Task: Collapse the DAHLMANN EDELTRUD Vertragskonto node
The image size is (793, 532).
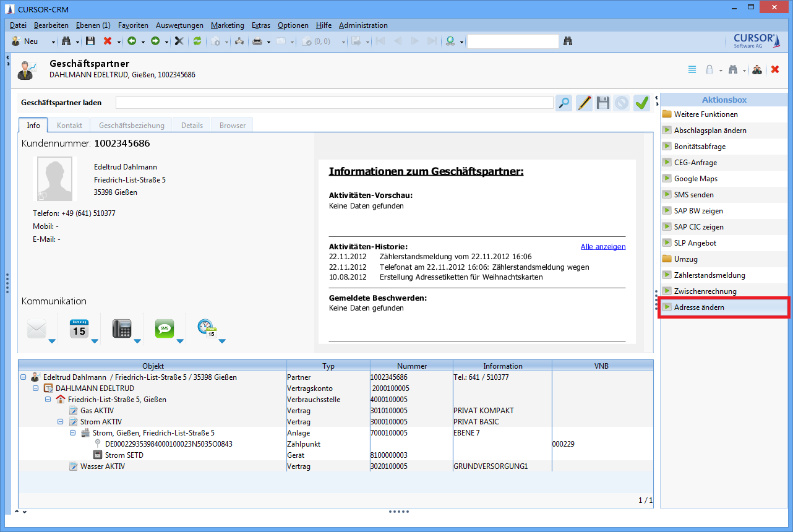Action: (36, 388)
